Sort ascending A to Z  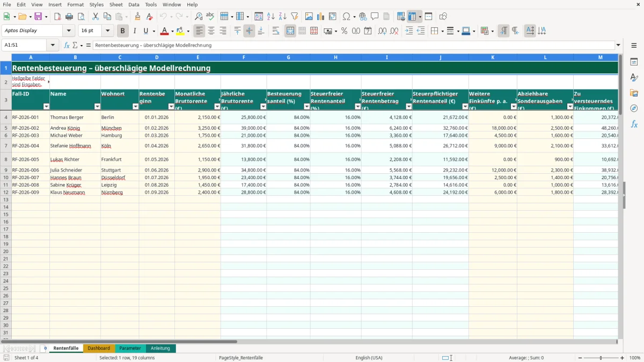point(271,17)
